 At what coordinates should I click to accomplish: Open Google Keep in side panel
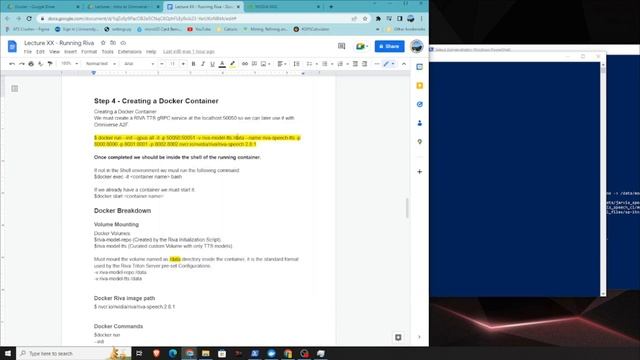(420, 86)
